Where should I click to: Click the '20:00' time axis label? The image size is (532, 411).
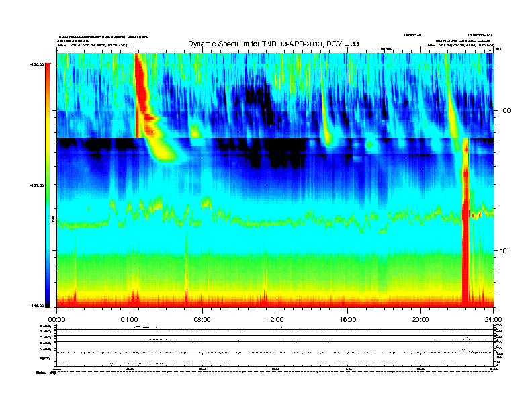point(420,320)
